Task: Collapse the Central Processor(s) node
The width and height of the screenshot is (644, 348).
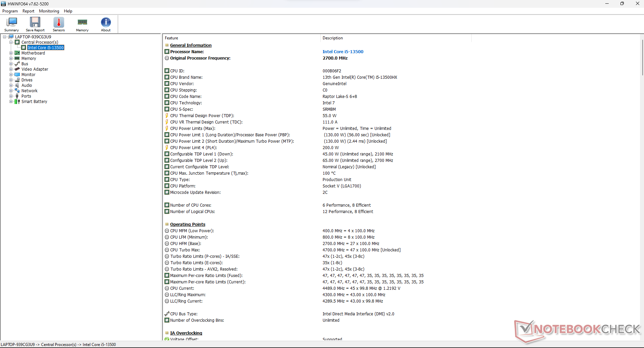Action: pyautogui.click(x=11, y=42)
